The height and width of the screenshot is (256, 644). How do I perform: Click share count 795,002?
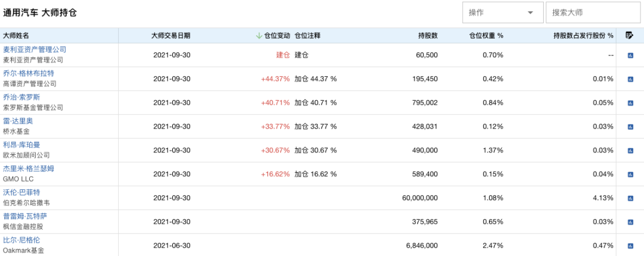point(426,103)
